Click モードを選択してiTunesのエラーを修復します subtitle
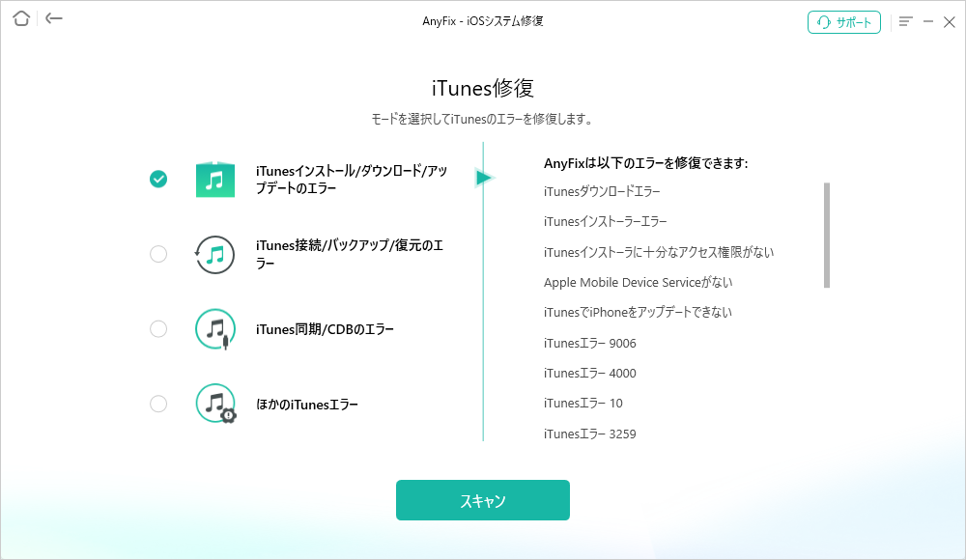966x560 pixels. coord(482,119)
